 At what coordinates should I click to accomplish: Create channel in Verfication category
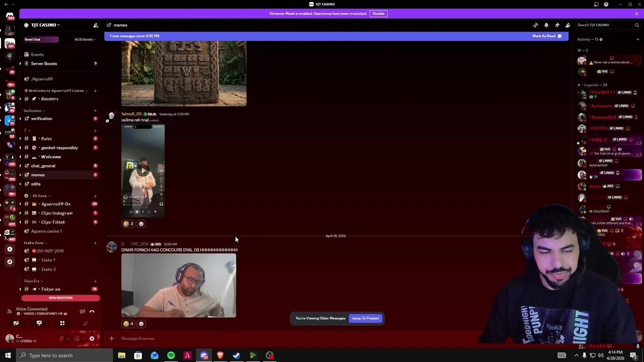tap(95, 111)
